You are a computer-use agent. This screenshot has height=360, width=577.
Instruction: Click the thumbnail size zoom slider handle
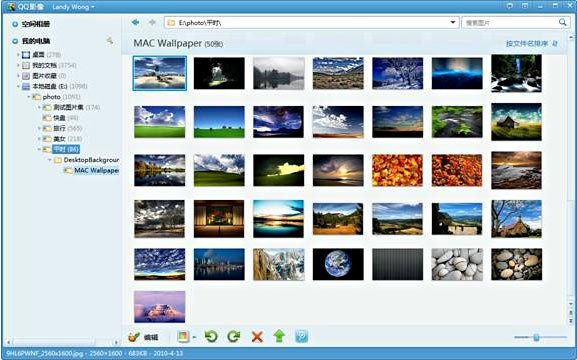tap(536, 337)
